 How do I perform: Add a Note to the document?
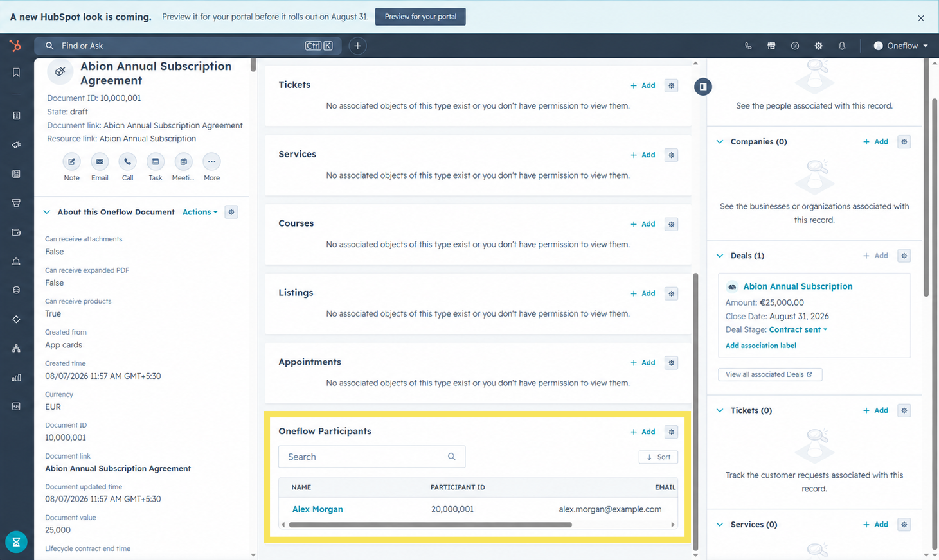click(71, 162)
